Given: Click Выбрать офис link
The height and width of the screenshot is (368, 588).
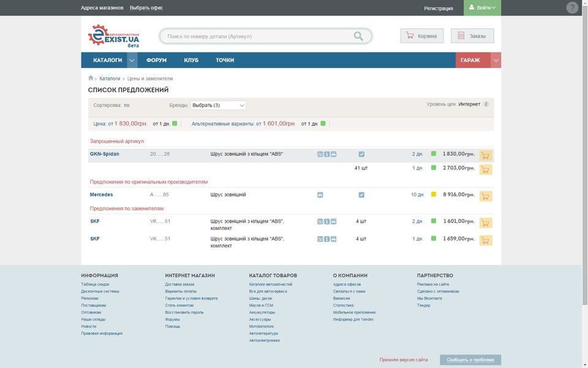Looking at the screenshot, I should 146,7.
